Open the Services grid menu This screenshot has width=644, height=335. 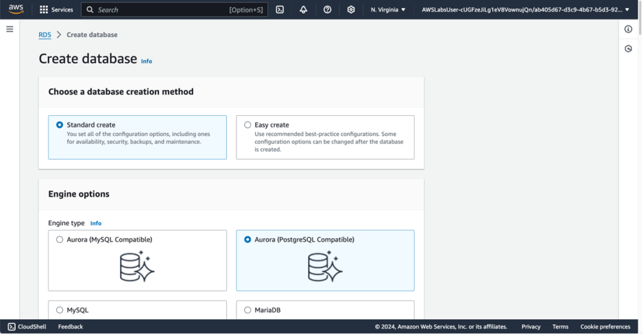point(43,9)
